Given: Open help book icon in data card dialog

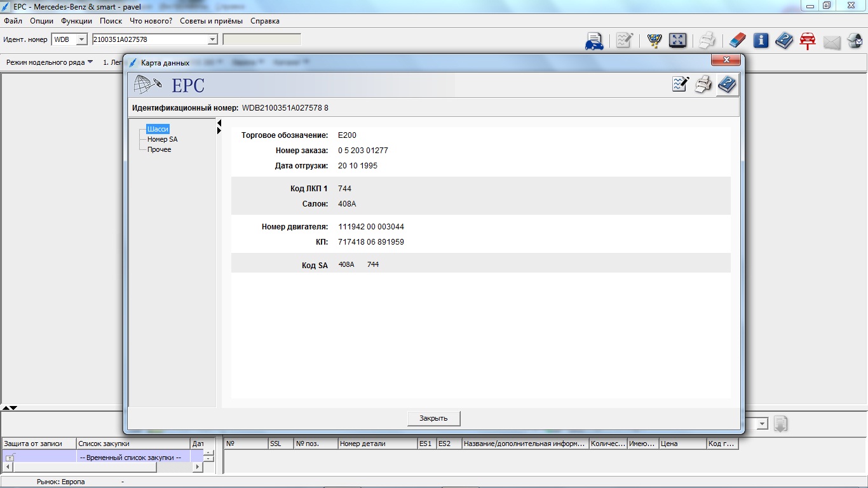Looking at the screenshot, I should coord(727,85).
